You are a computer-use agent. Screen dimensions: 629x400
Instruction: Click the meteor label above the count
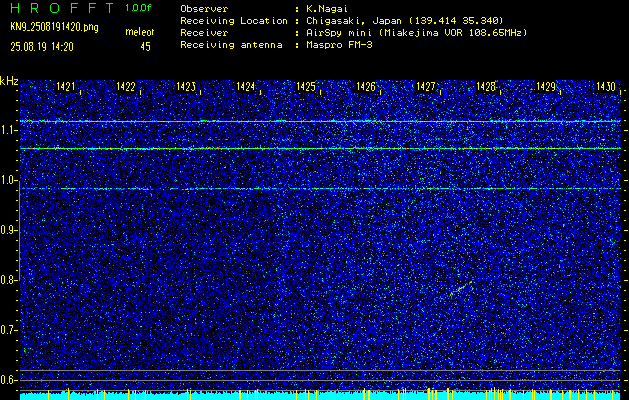pos(140,32)
